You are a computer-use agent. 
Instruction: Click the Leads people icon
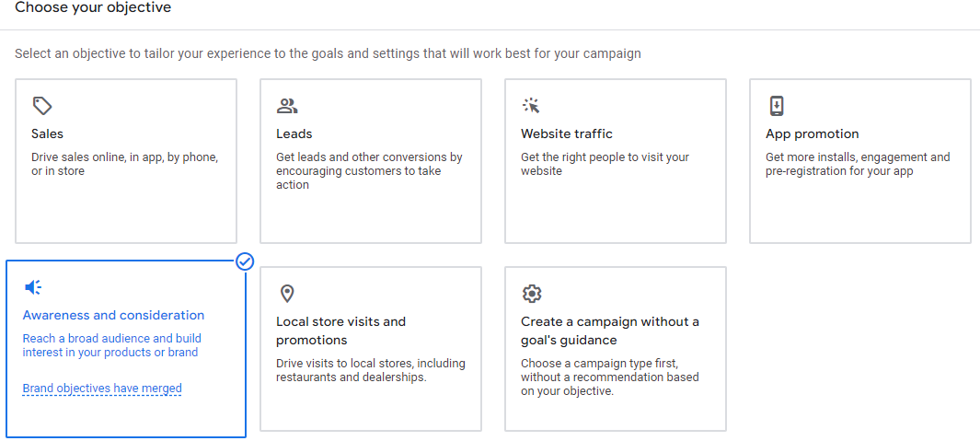click(x=287, y=106)
